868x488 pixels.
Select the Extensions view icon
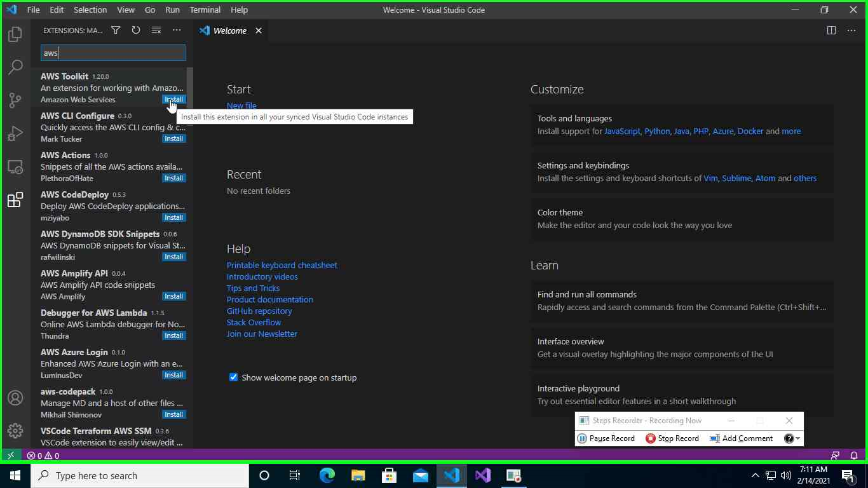pos(15,200)
